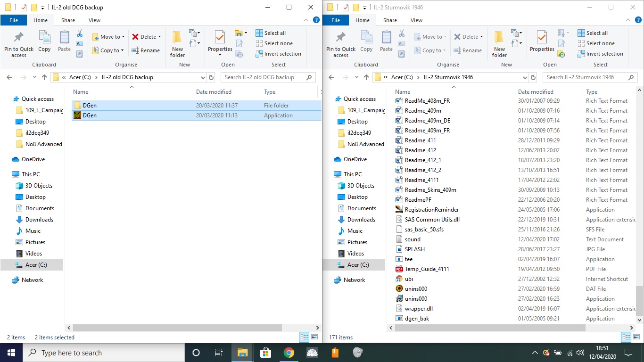Click search box in IL-2 old DCG backup window

click(x=268, y=77)
